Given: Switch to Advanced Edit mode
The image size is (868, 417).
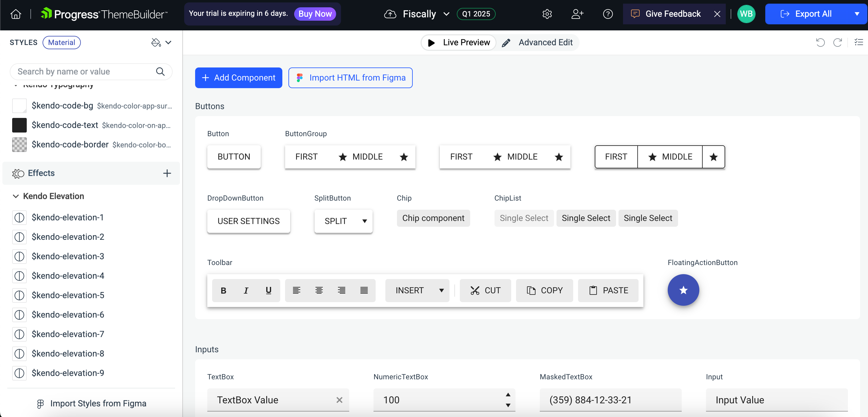Looking at the screenshot, I should [538, 43].
